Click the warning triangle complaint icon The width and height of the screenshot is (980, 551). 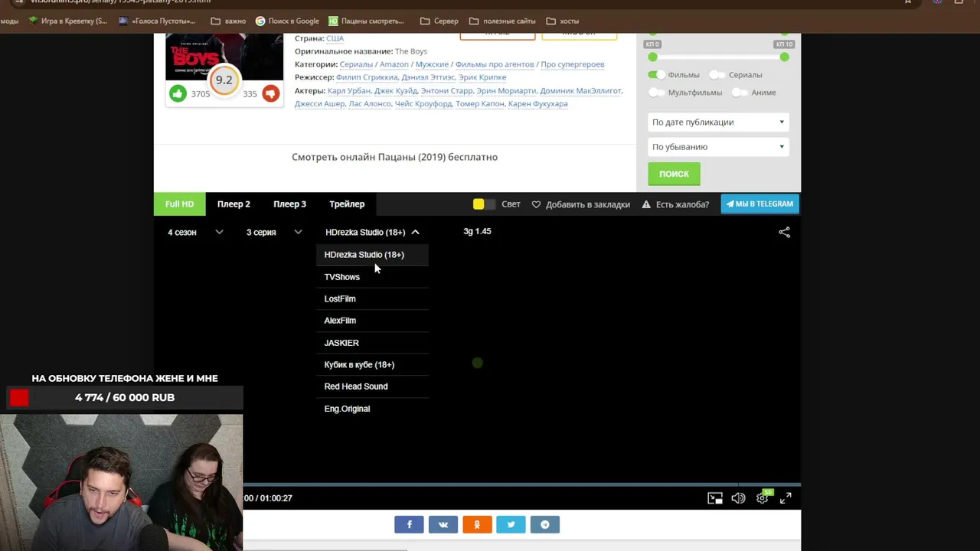[x=646, y=204]
